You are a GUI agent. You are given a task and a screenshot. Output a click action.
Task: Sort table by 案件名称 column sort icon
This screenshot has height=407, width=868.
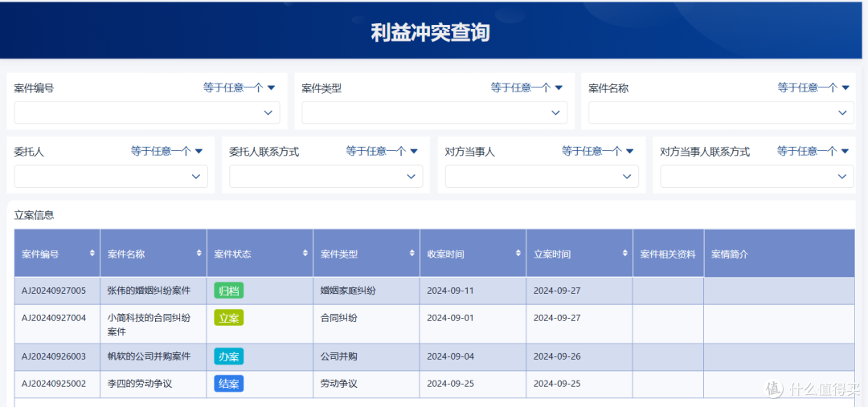[199, 253]
